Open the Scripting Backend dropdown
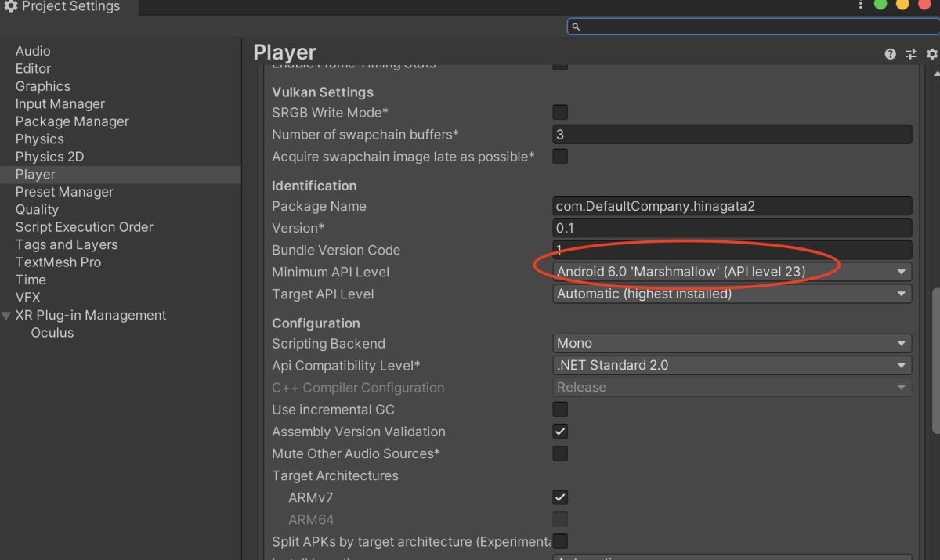Image resolution: width=940 pixels, height=560 pixels. click(x=732, y=343)
